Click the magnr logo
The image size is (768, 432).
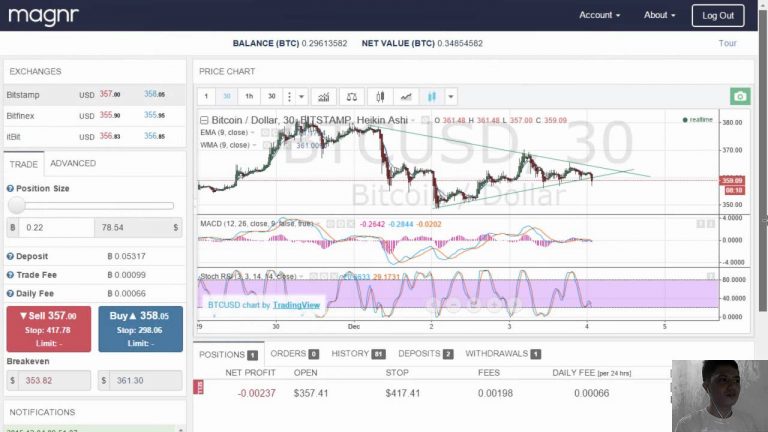click(x=43, y=16)
